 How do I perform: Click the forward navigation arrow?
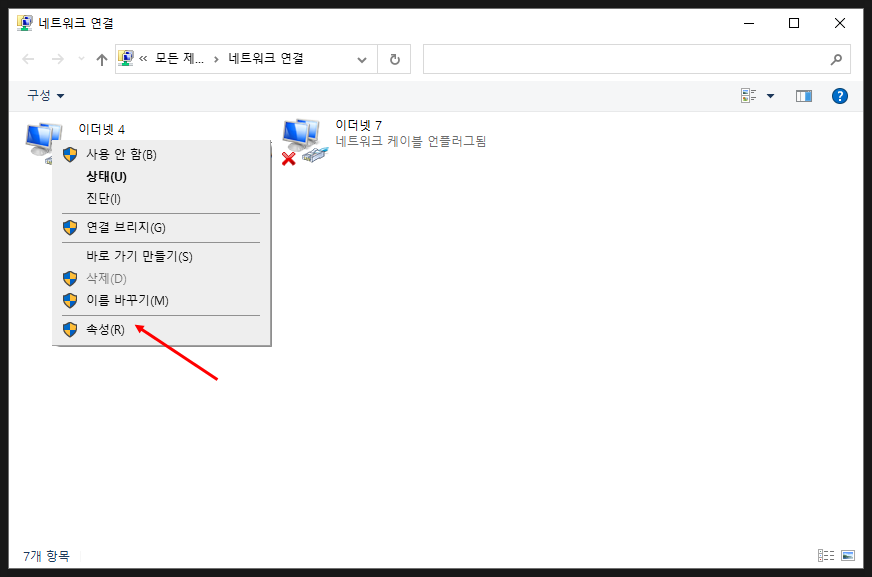point(57,59)
